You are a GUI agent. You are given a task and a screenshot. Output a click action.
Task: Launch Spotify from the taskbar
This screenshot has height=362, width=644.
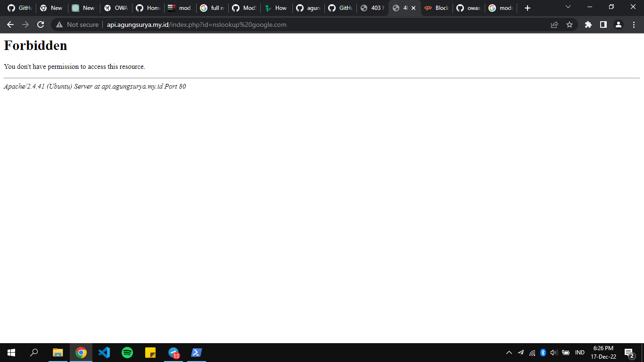coord(127,353)
